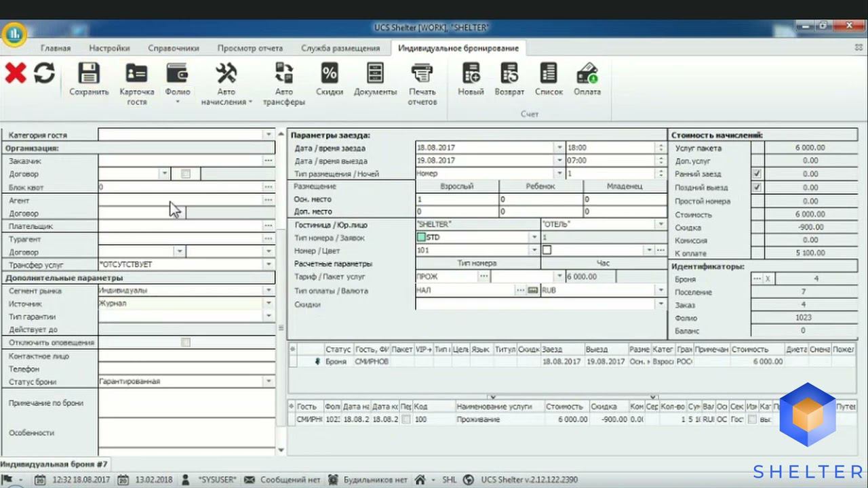Click Взрослый column header
This screenshot has height=488, width=868.
click(457, 186)
